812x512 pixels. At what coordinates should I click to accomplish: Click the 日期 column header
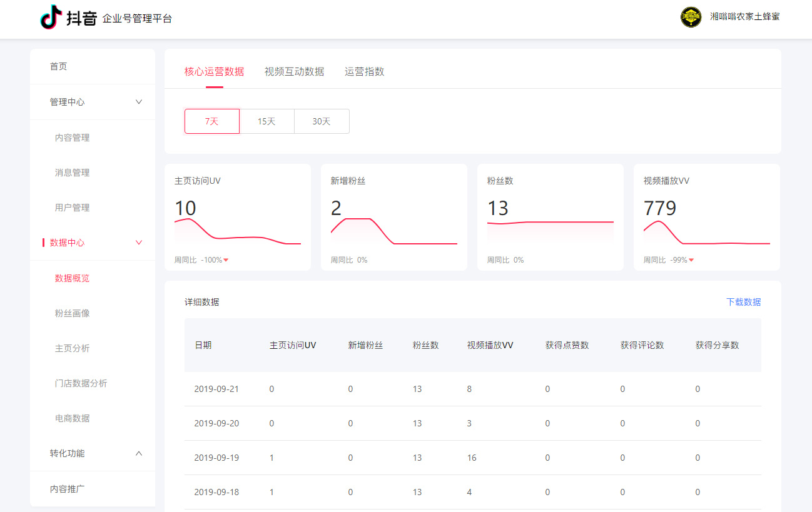[203, 345]
